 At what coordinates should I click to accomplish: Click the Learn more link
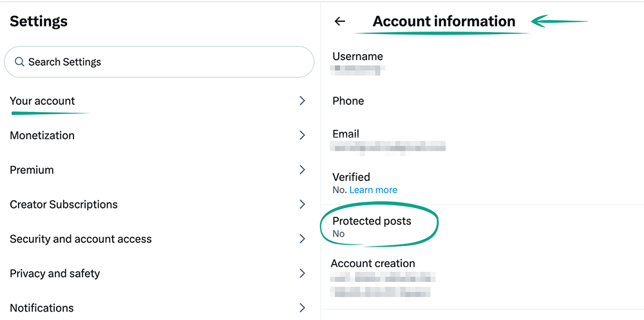(373, 190)
